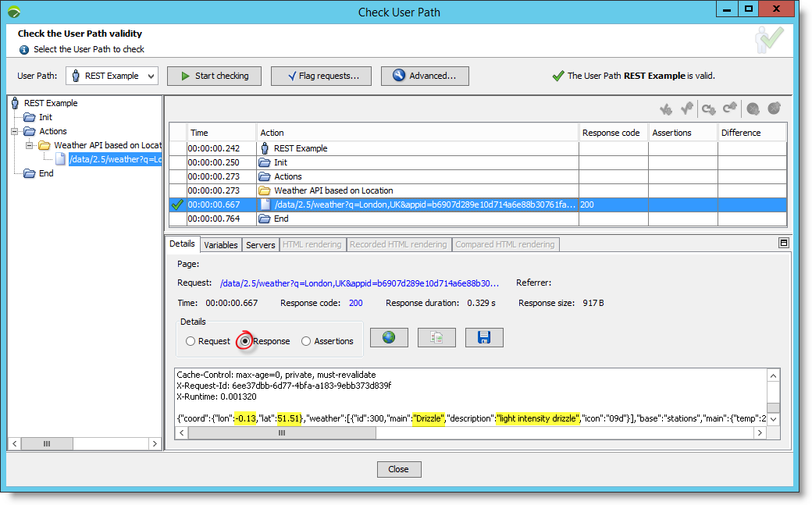Collapse the Actions tree node
Viewport: 812px width, 505px height.
[15, 131]
